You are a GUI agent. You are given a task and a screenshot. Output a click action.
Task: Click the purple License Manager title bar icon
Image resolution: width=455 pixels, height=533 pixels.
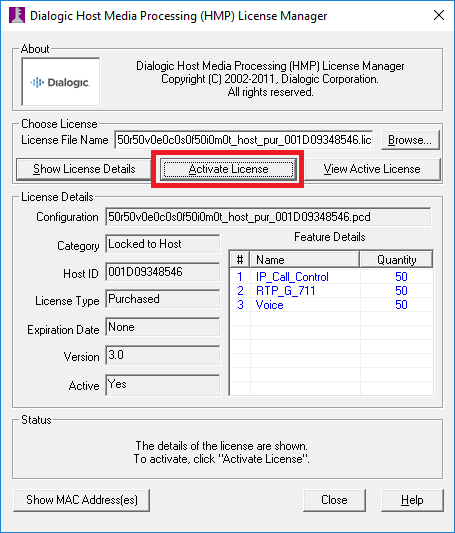[x=17, y=16]
